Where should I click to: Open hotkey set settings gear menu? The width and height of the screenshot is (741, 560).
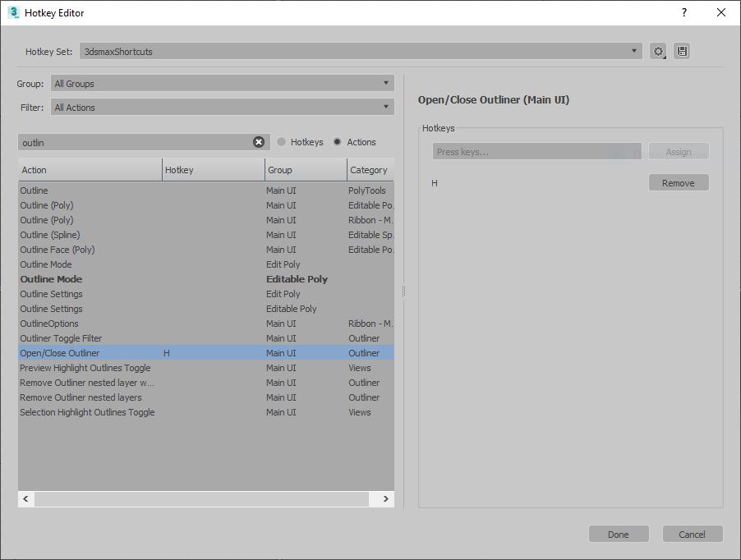click(x=658, y=51)
